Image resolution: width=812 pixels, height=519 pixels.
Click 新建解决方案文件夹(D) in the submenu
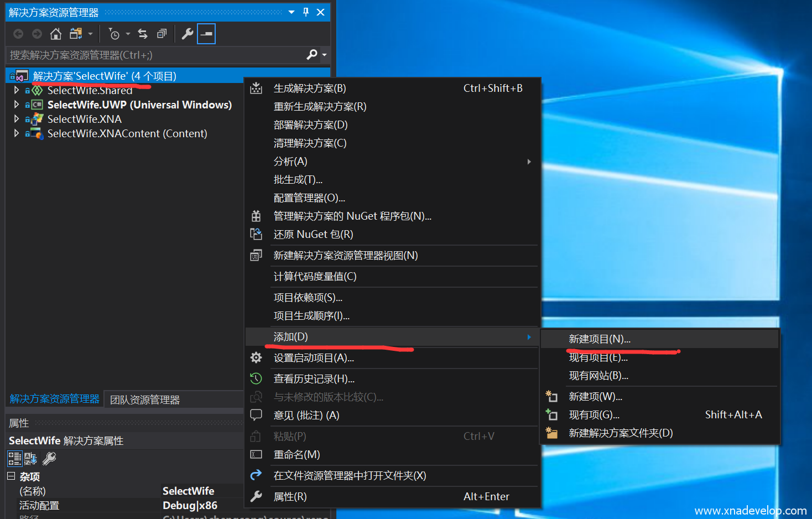(621, 433)
